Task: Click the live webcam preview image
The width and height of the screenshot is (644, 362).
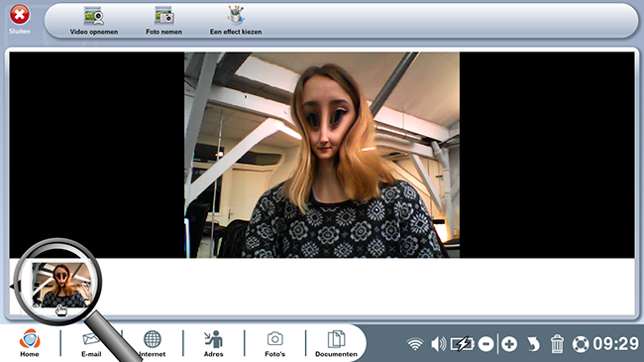Action: point(322,155)
